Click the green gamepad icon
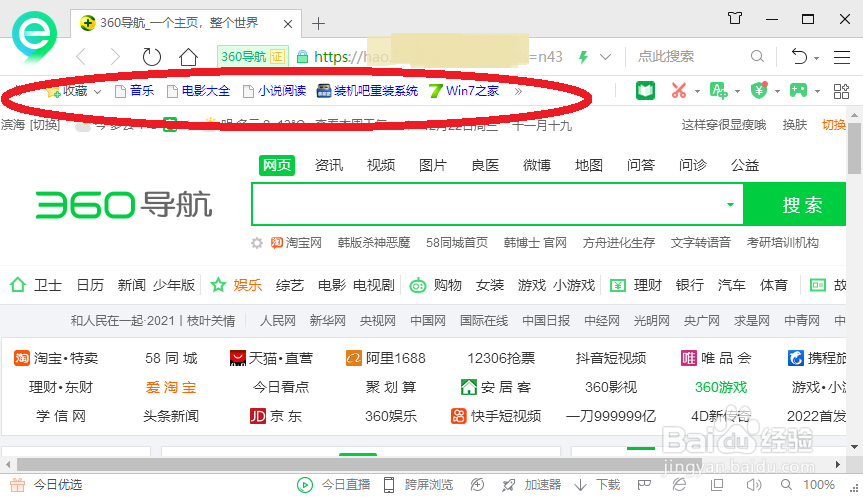 click(799, 90)
